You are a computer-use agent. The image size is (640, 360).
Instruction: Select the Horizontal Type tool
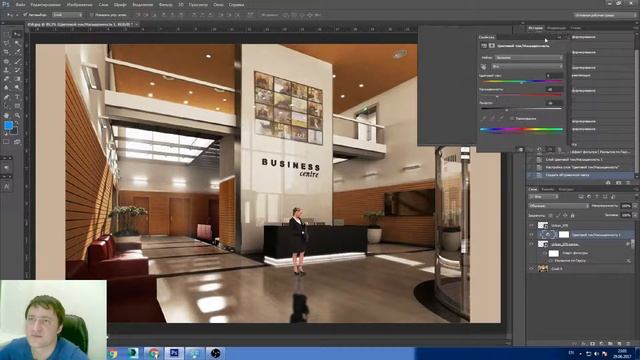coord(17,97)
